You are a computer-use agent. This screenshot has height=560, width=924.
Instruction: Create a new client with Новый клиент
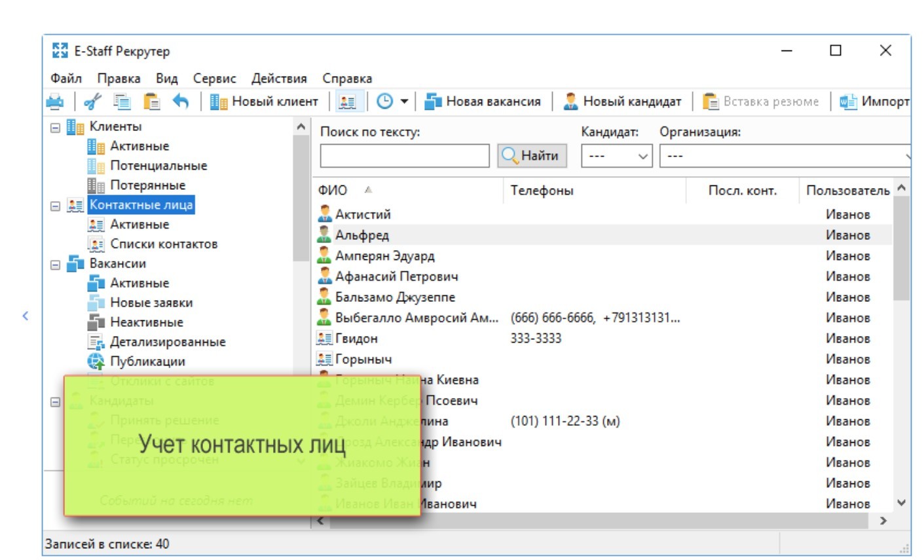point(265,102)
